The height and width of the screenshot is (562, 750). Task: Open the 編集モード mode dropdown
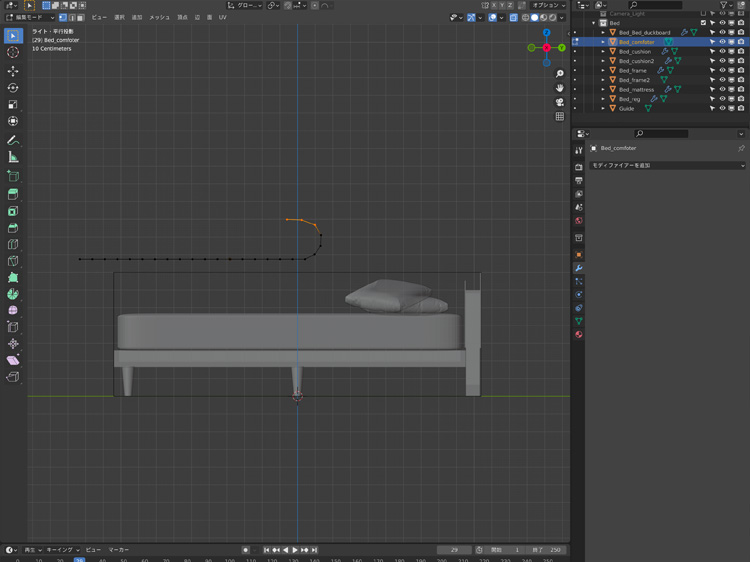pyautogui.click(x=30, y=17)
